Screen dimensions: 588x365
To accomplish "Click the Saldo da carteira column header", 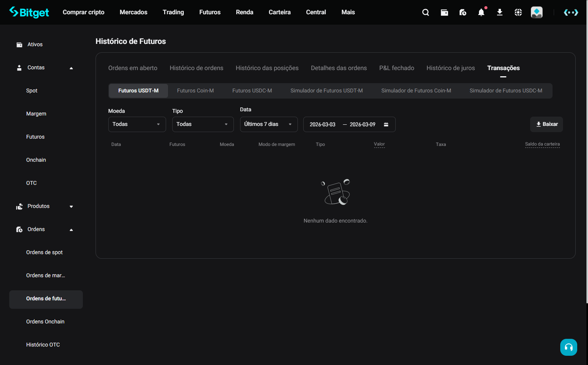I will 543,144.
